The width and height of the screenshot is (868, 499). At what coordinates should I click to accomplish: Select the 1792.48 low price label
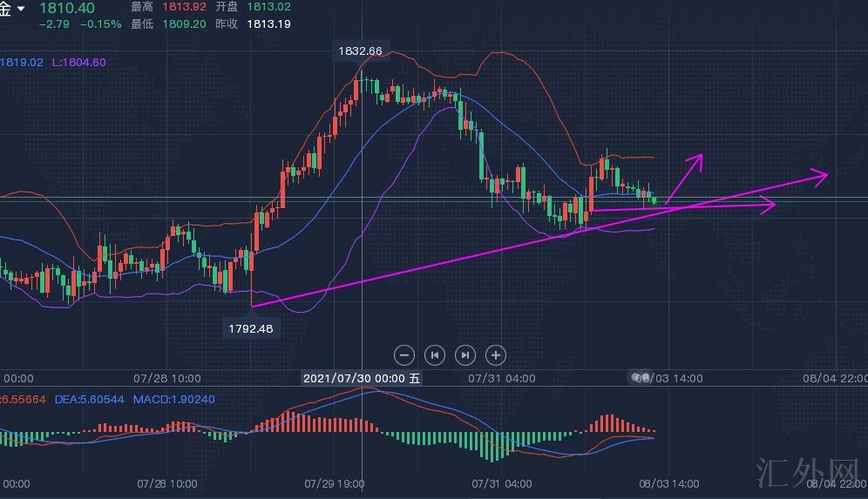point(251,329)
